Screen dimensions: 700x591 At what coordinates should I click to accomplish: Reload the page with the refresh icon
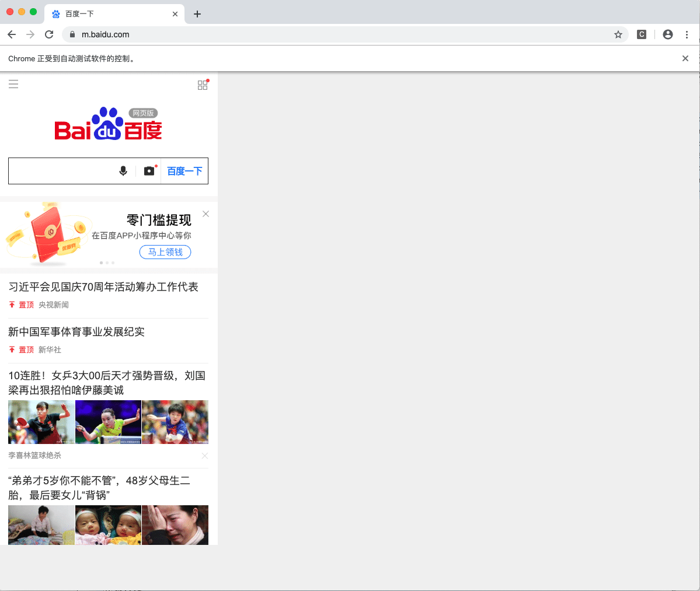click(x=49, y=34)
